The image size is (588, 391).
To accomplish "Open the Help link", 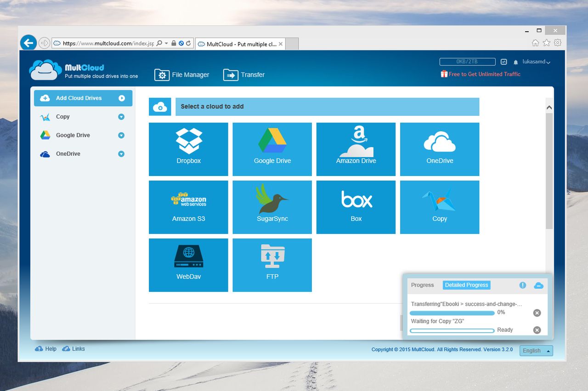I will (x=46, y=349).
